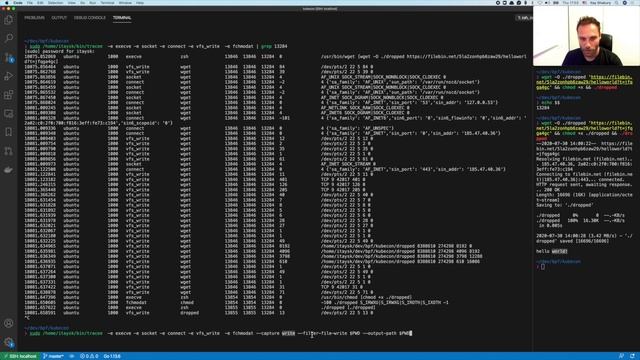Open the Apple menu
The height and width of the screenshot is (360, 640).
tap(6, 3)
